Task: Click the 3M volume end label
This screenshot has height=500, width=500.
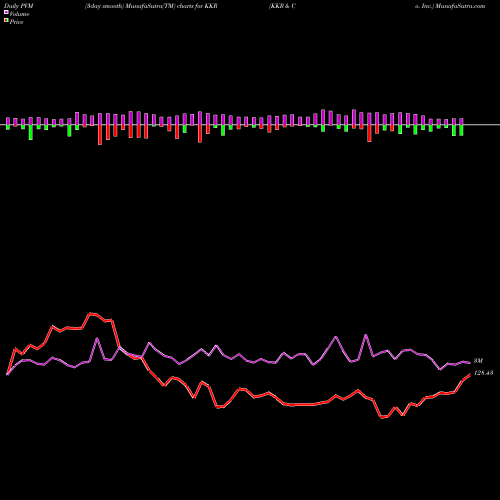Action: pos(478,361)
